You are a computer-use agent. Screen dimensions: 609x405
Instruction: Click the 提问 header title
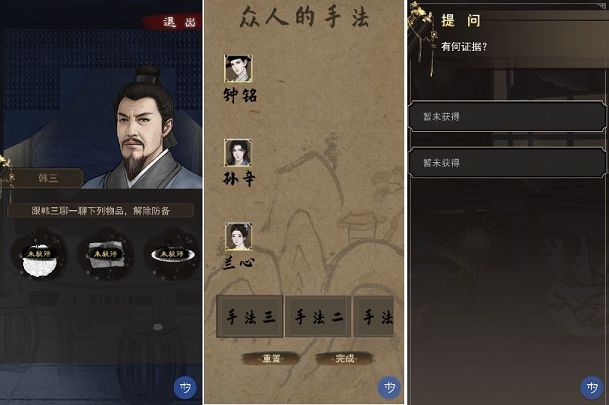[x=461, y=20]
